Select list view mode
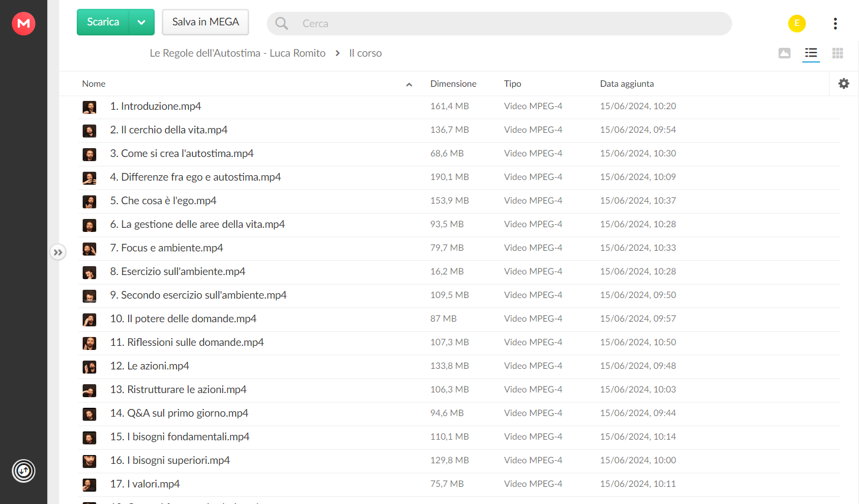This screenshot has width=859, height=504. click(811, 53)
